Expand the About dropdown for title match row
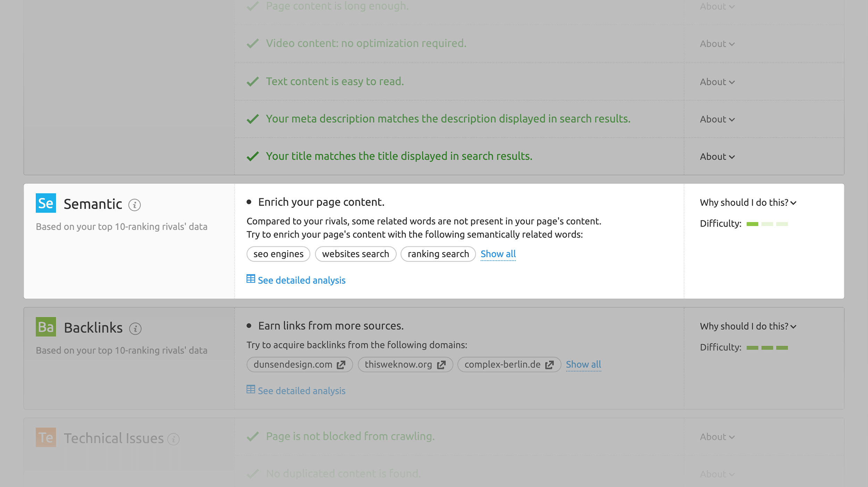This screenshot has height=487, width=868. point(716,156)
